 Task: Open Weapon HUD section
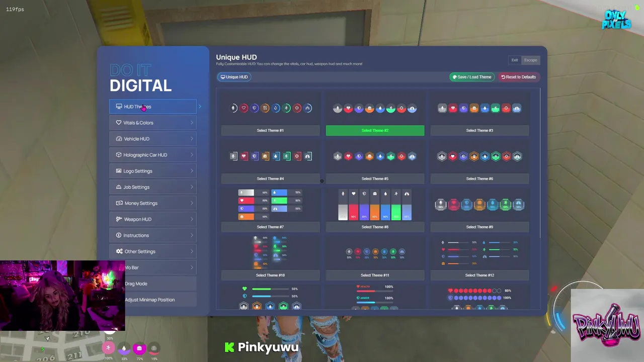tap(153, 219)
